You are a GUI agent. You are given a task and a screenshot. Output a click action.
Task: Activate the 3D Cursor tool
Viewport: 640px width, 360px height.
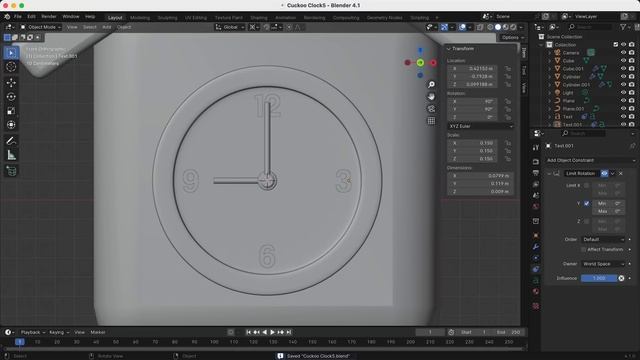[x=11, y=67]
